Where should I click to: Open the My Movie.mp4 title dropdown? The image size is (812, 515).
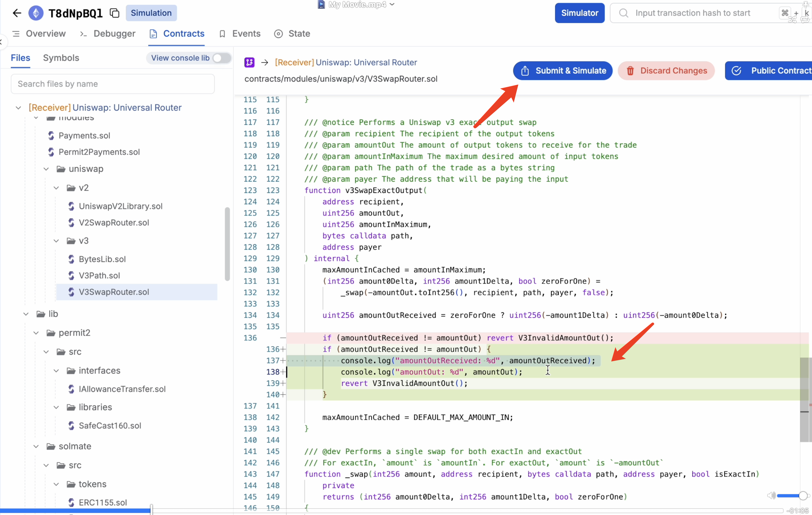392,4
